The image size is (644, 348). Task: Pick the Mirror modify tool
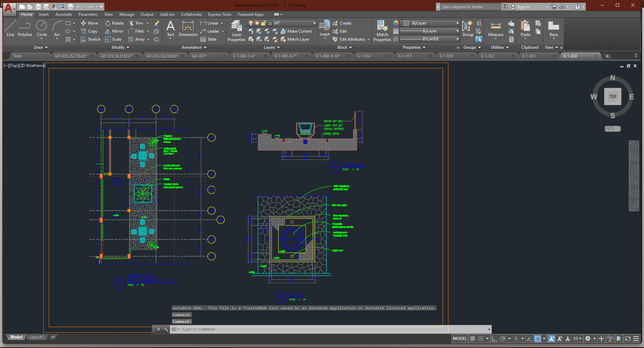[114, 31]
